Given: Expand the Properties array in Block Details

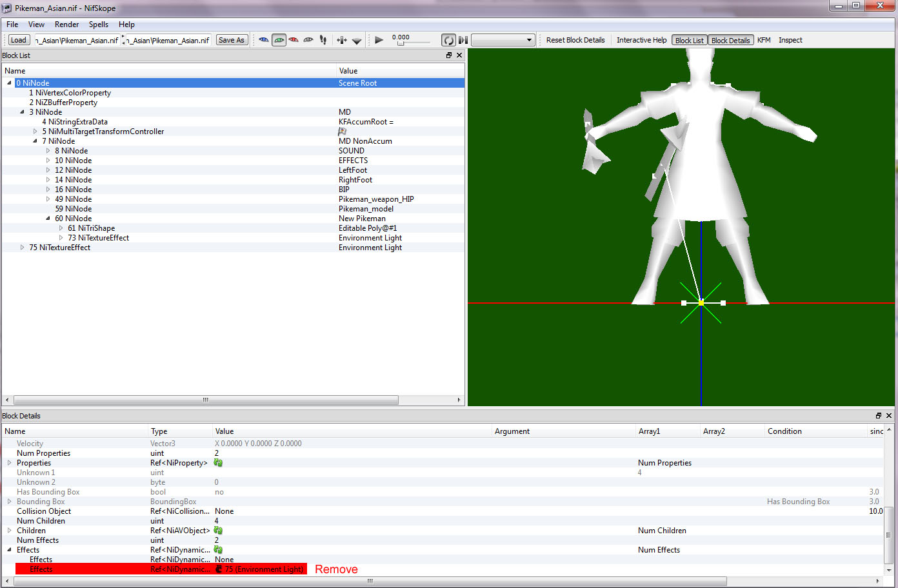Looking at the screenshot, I should point(9,463).
